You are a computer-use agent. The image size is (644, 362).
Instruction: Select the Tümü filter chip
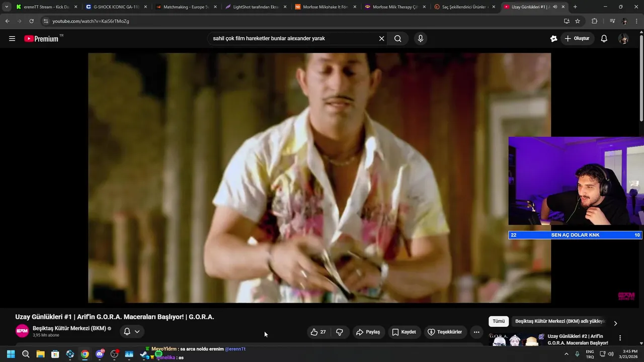point(499,321)
